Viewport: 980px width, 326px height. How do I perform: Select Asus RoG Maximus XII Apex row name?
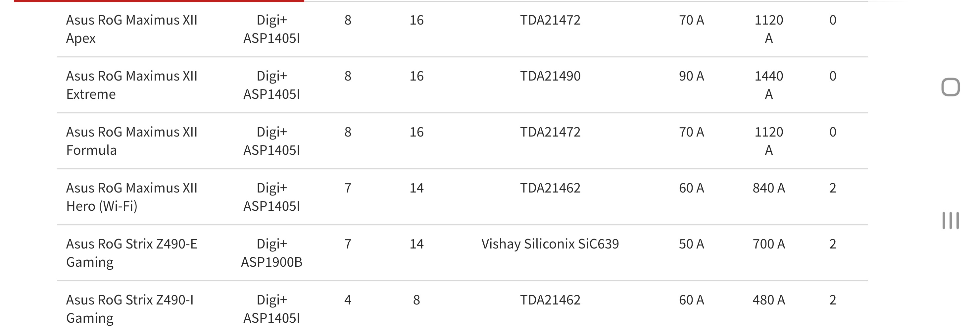tap(132, 29)
